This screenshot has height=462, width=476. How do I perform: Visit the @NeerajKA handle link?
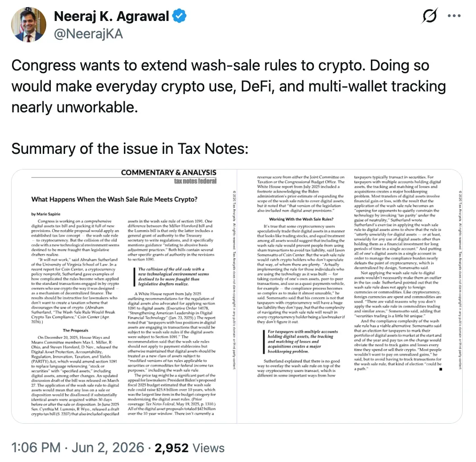88,34
